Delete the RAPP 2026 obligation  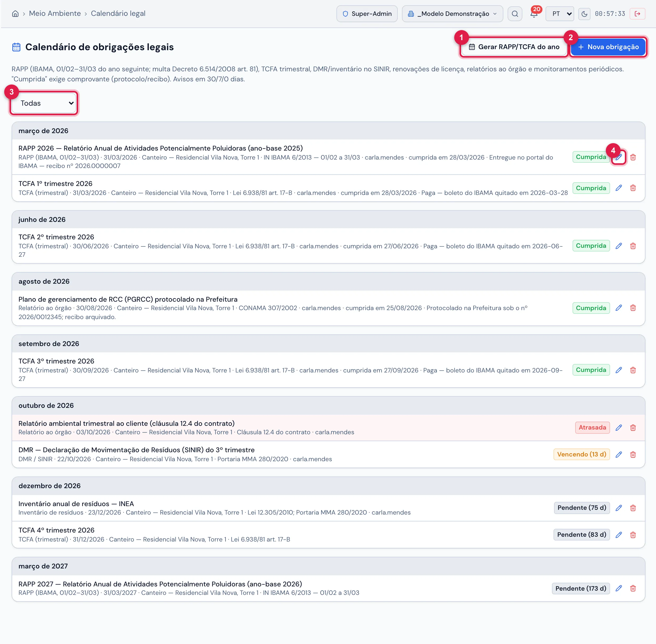633,157
